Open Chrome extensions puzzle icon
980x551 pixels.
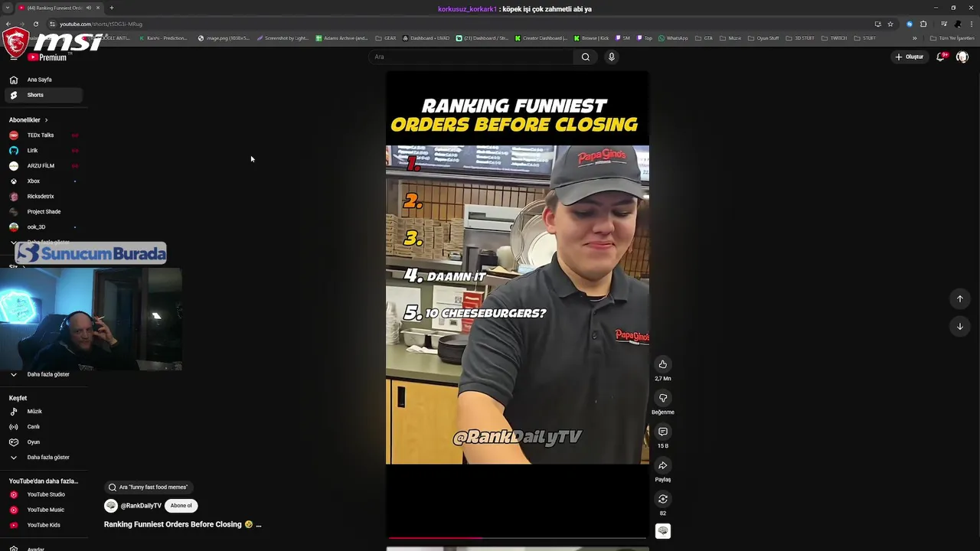923,24
